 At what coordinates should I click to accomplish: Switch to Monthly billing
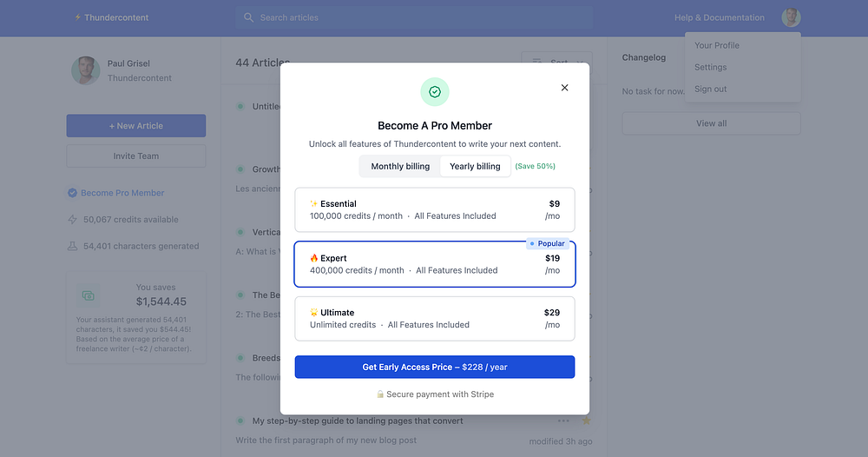[400, 166]
